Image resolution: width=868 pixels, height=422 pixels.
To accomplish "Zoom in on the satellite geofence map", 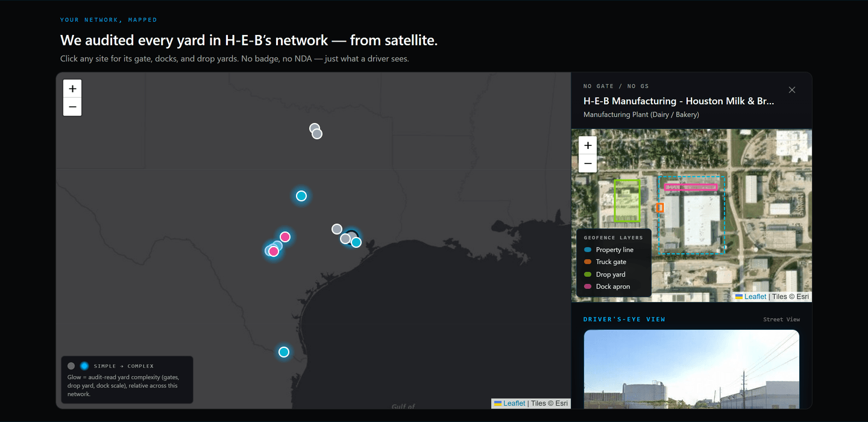I will pyautogui.click(x=588, y=145).
